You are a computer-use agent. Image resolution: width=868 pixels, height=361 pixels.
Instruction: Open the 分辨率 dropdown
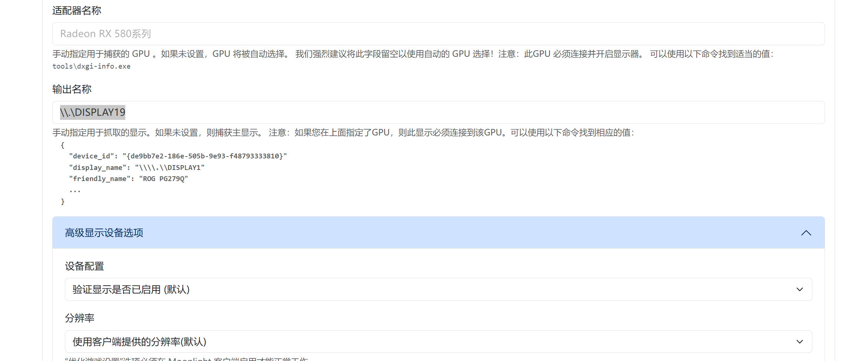click(x=438, y=342)
